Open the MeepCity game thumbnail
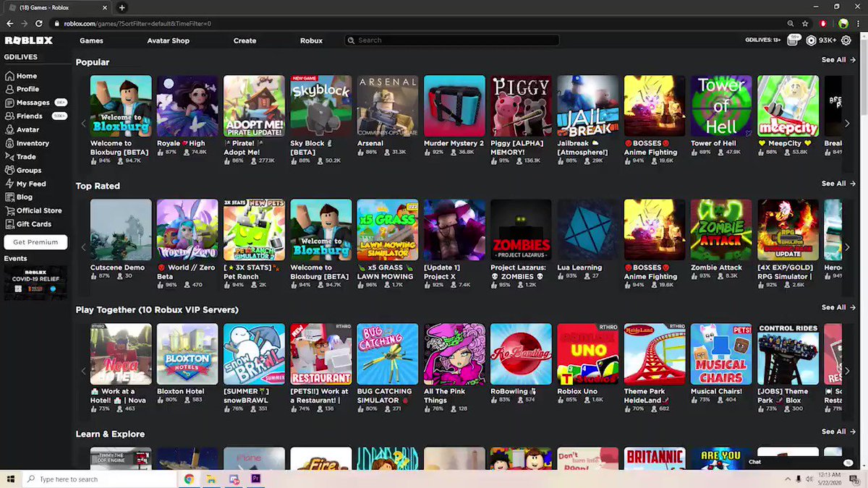The width and height of the screenshot is (868, 488). click(788, 106)
